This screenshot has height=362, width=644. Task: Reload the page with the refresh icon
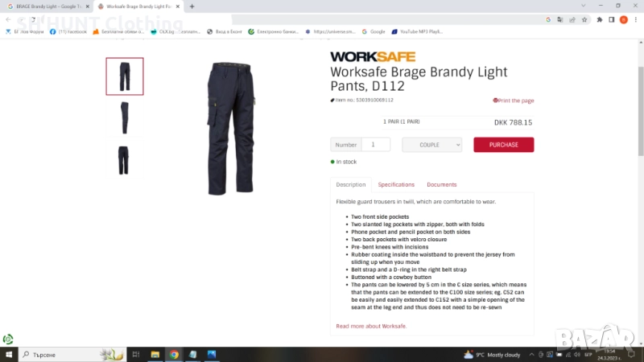click(x=33, y=19)
